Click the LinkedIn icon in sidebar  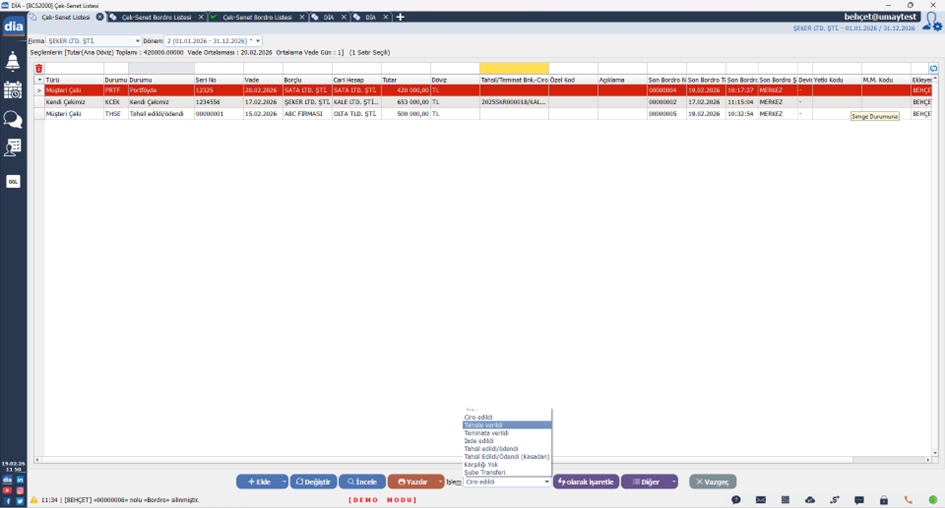pos(20,480)
